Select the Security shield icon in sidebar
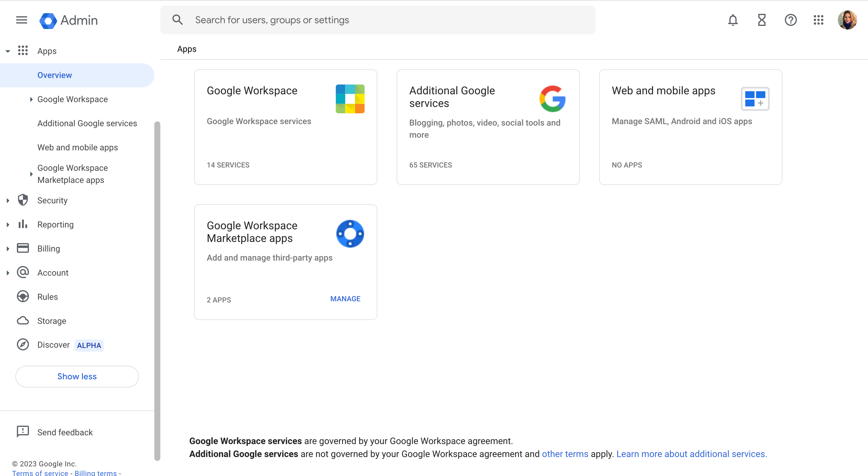 point(22,200)
